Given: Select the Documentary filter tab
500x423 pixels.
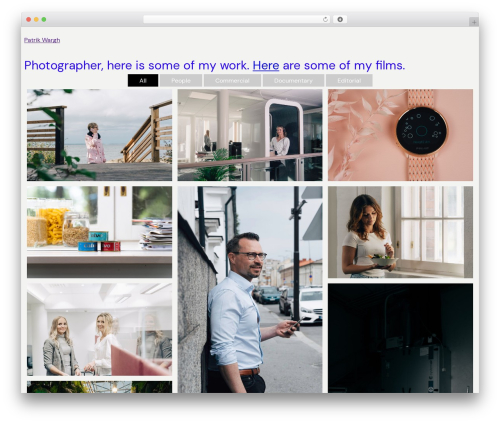Looking at the screenshot, I should 293,80.
